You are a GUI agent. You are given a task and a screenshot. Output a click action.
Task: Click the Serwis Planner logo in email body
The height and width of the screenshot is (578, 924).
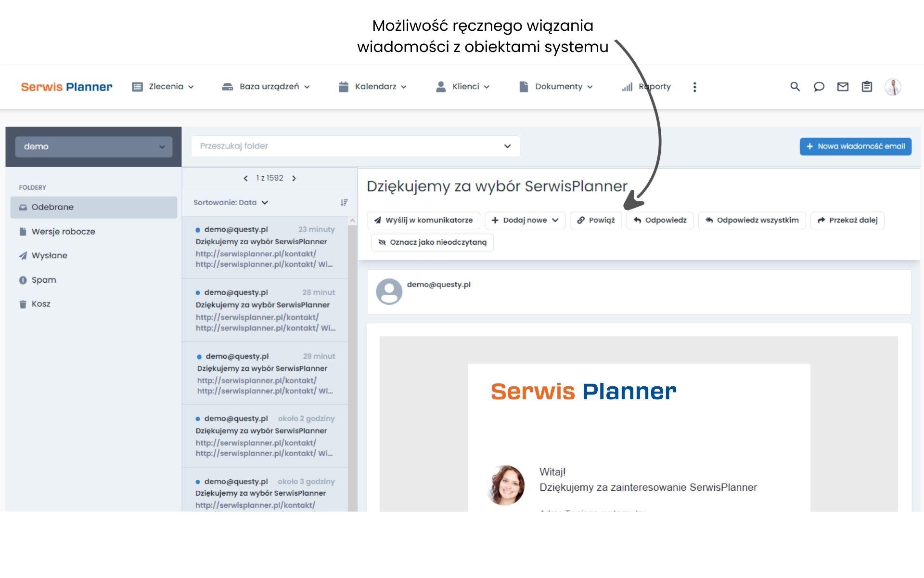pyautogui.click(x=583, y=391)
